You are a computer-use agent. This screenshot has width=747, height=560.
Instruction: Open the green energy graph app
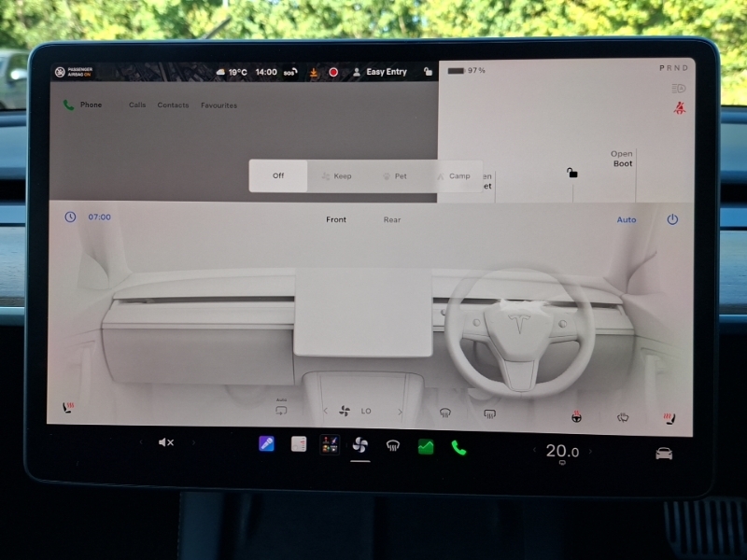pos(426,447)
